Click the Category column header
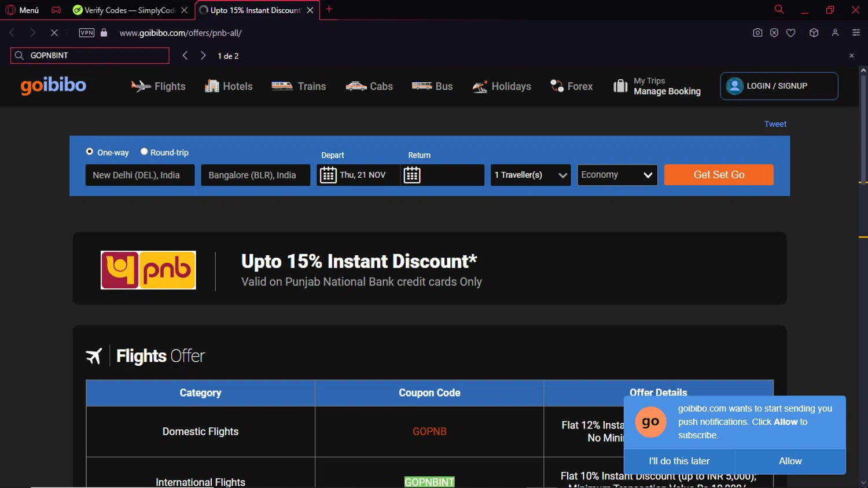 coord(200,392)
